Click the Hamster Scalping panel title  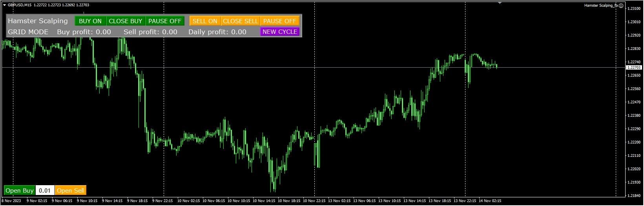(38, 21)
